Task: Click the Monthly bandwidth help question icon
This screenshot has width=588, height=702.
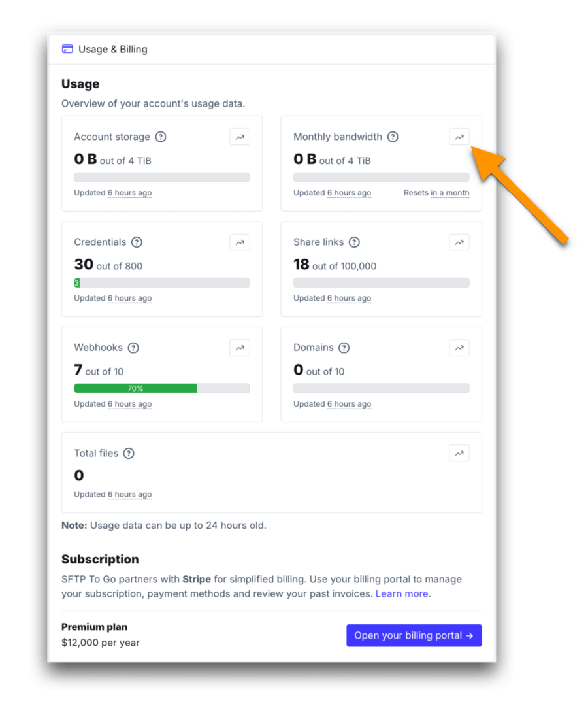Action: (393, 137)
